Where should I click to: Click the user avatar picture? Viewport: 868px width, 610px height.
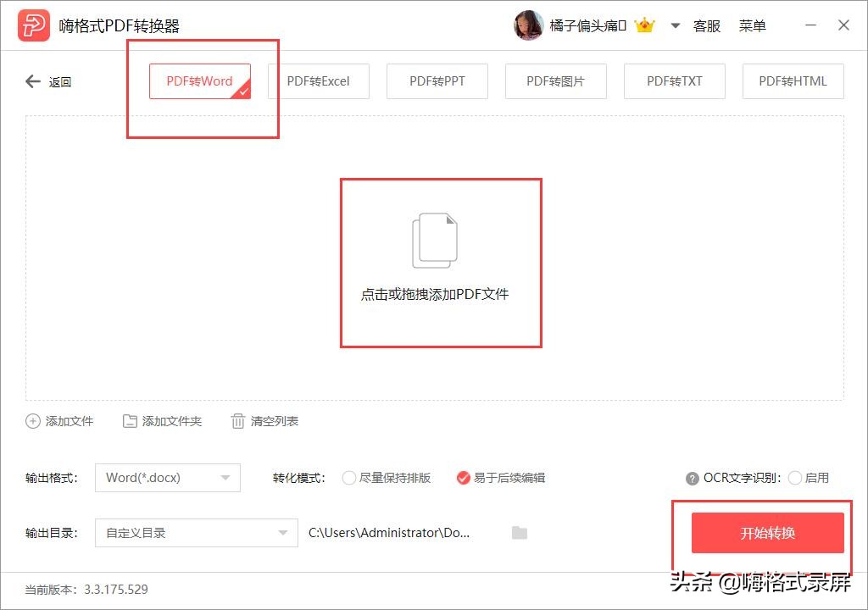click(528, 25)
